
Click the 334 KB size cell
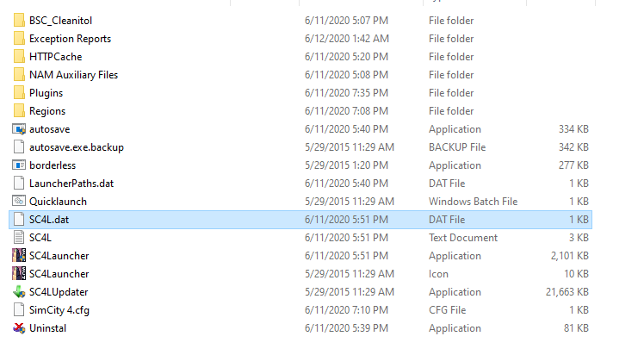click(x=573, y=129)
